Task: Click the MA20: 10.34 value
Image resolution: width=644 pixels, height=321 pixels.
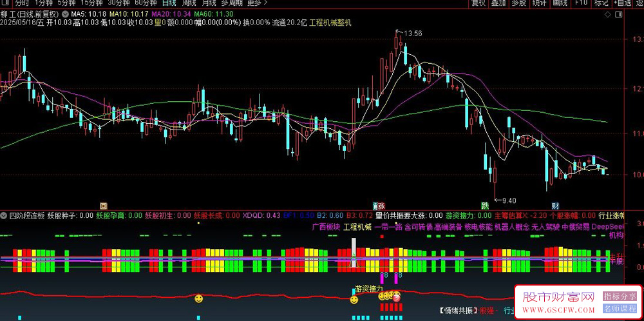Action: 173,14
